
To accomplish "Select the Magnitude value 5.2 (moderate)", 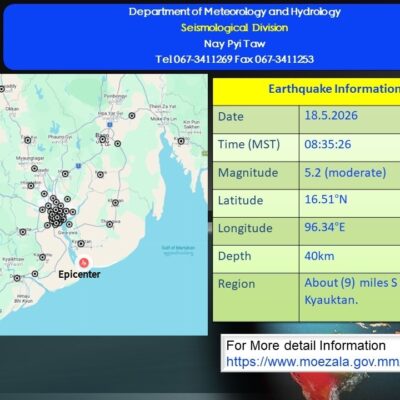I will 345,173.
